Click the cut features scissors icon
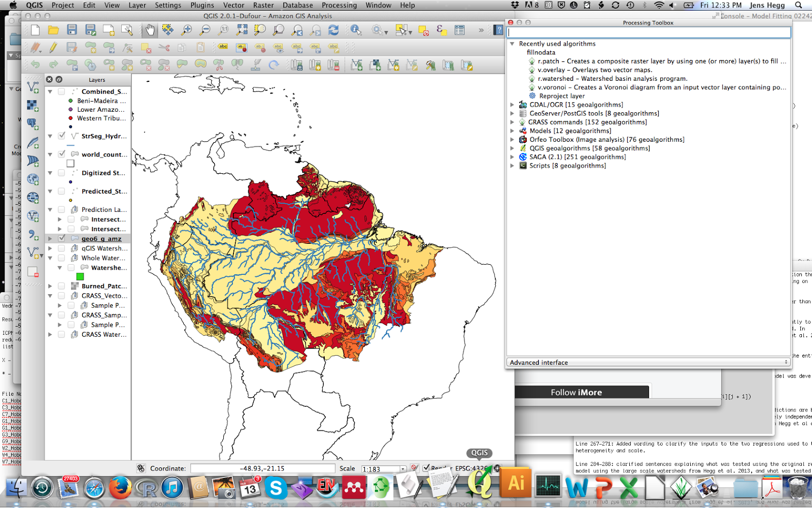Image resolution: width=812 pixels, height=508 pixels. coord(163,48)
